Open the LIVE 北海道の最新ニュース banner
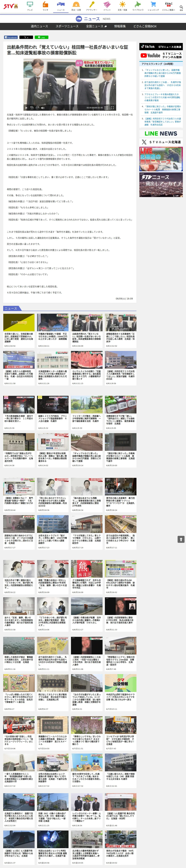This screenshot has width=186, height=868. click(x=161, y=159)
